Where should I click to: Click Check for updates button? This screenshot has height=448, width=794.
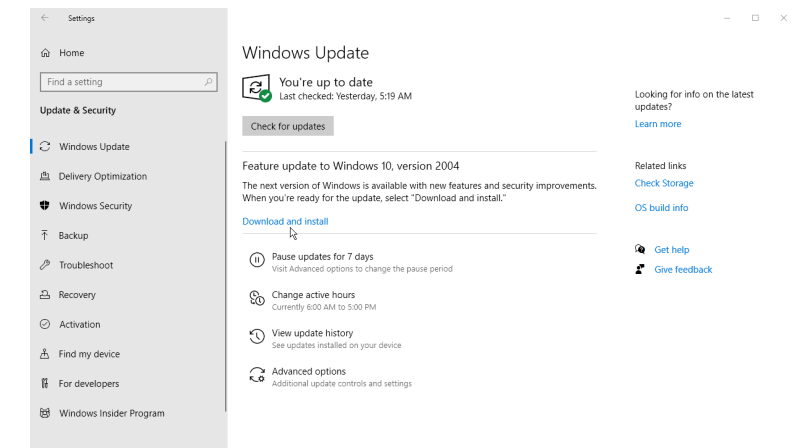coord(288,126)
